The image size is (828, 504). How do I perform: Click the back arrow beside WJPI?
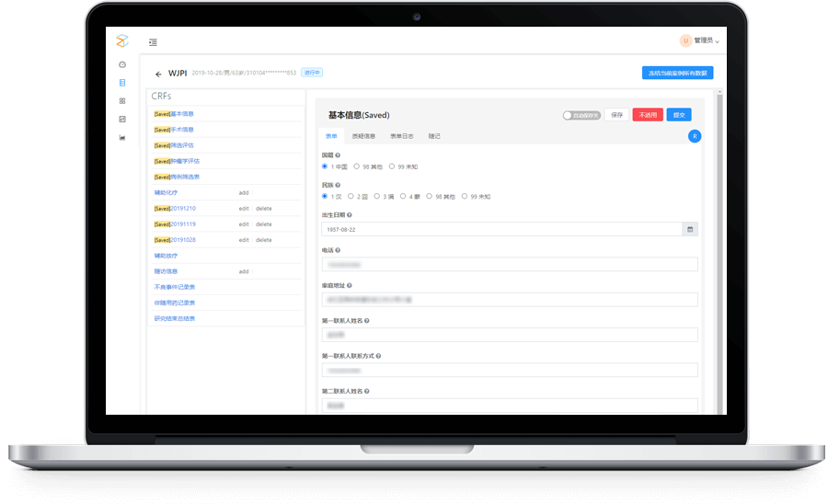tap(158, 74)
